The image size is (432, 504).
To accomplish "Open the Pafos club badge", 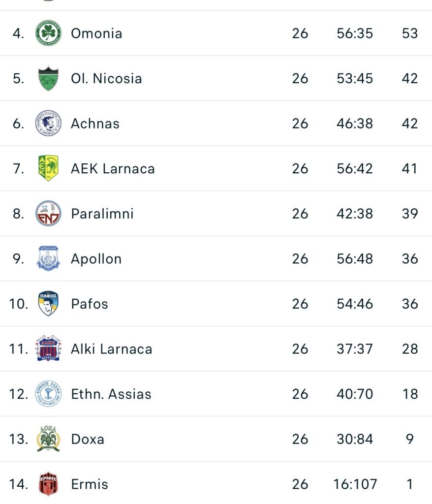I will pos(48,304).
